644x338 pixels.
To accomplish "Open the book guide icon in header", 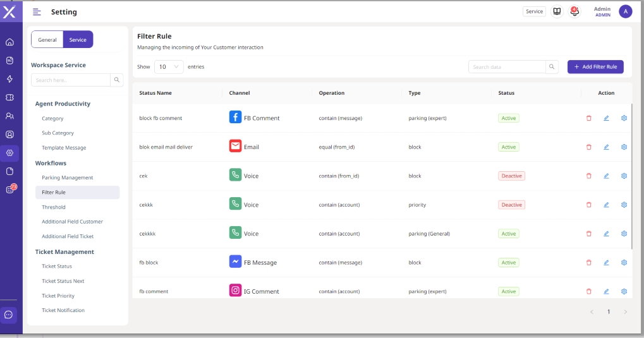I will 557,11.
